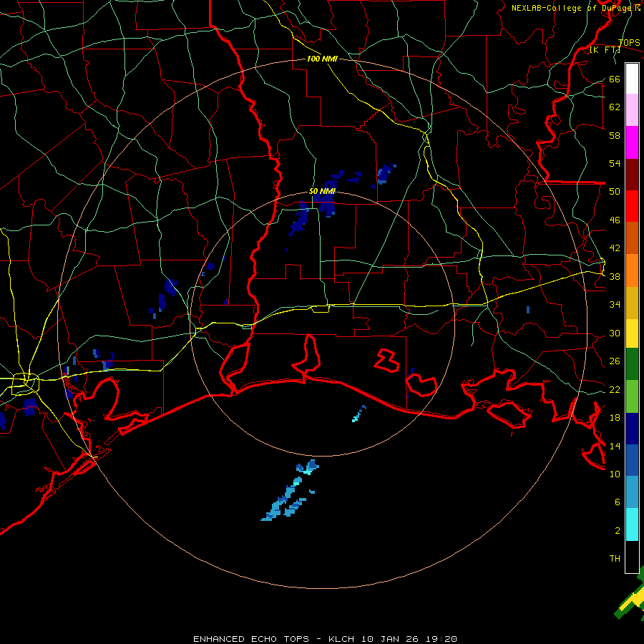
Task: Click the dark green 30 kft legend swatch
Action: [x=632, y=364]
